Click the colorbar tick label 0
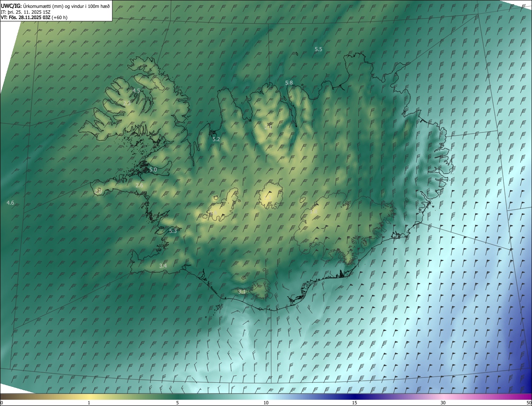The width and height of the screenshot is (532, 406). pos(2,403)
